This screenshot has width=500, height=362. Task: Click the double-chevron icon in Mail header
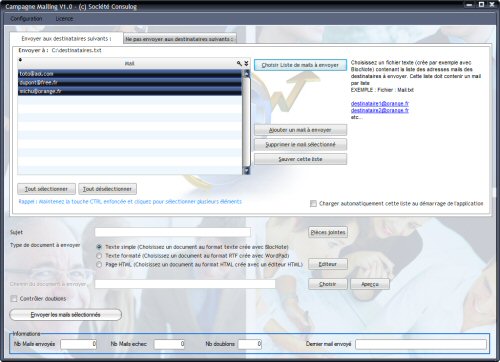(246, 63)
